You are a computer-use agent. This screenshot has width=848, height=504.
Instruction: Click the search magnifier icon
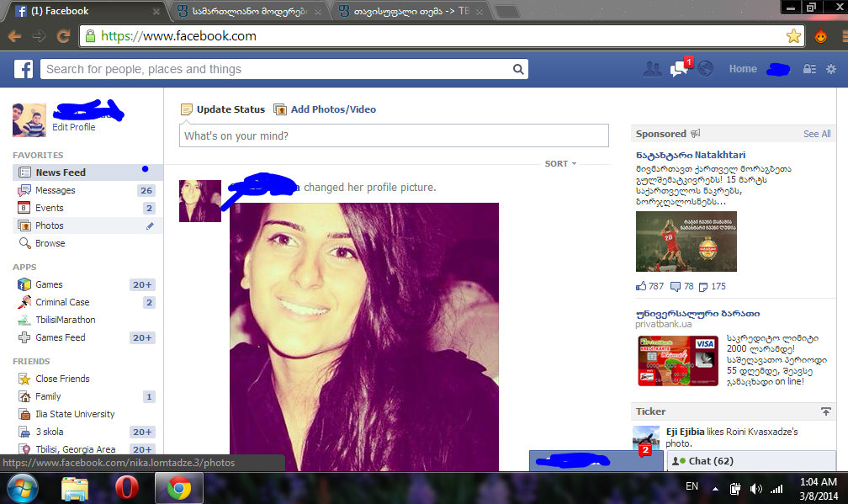tap(518, 69)
